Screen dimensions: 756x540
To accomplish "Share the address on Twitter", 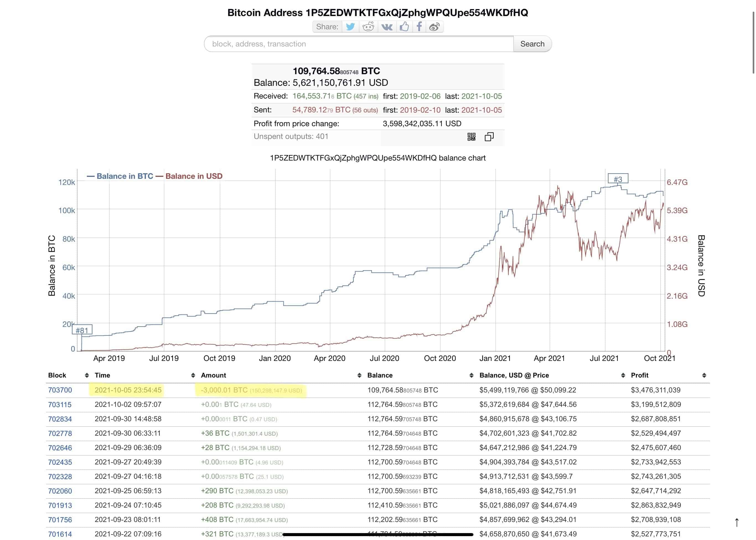I will (350, 27).
